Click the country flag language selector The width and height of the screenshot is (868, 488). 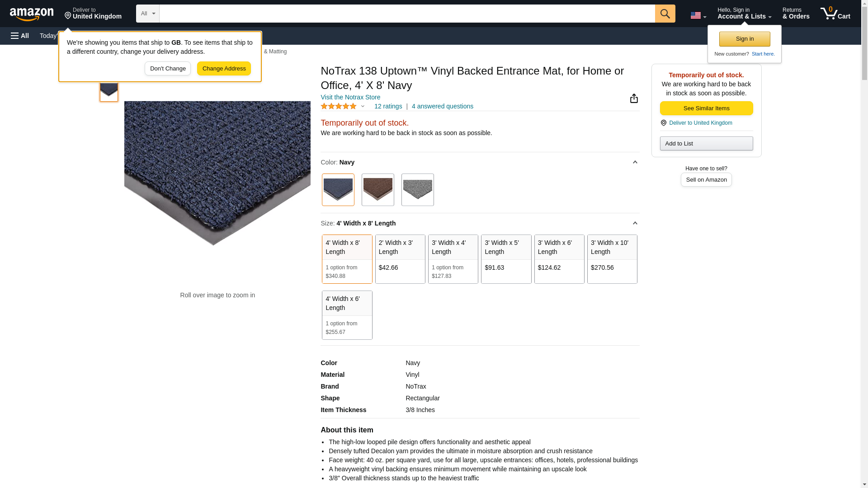click(x=698, y=15)
